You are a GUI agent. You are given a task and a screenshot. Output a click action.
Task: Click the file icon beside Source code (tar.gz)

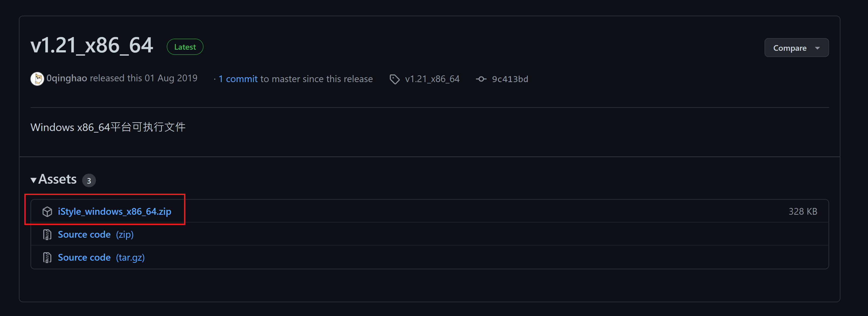[x=47, y=257]
